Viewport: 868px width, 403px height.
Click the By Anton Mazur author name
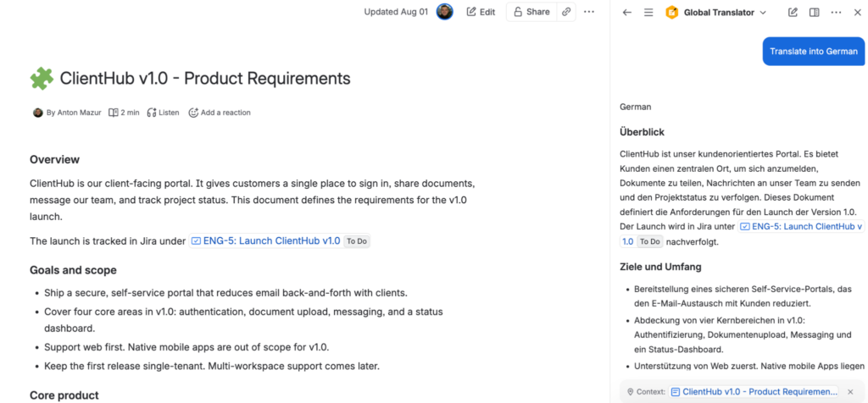pos(74,113)
